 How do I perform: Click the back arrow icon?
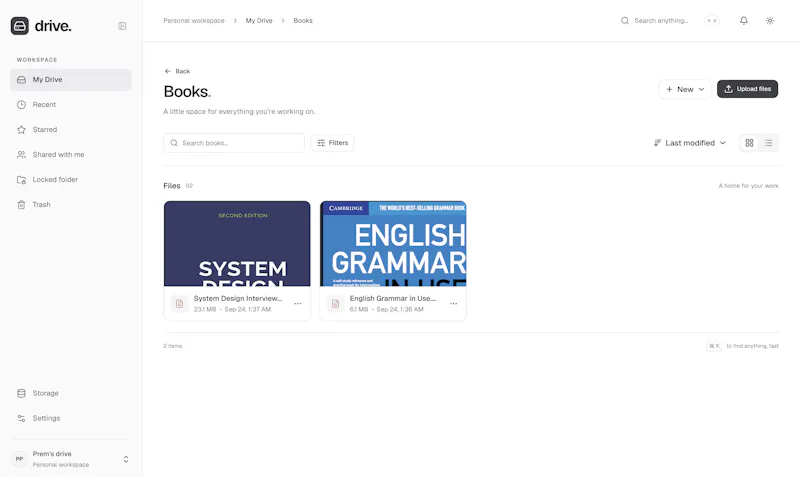click(x=167, y=71)
